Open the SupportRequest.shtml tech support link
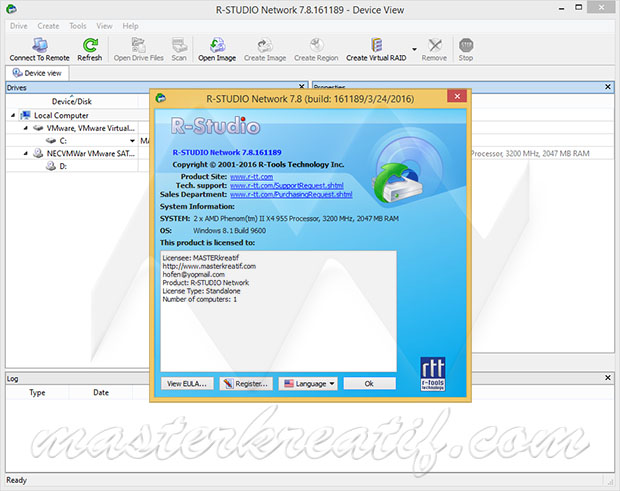This screenshot has width=620, height=491. point(287,185)
